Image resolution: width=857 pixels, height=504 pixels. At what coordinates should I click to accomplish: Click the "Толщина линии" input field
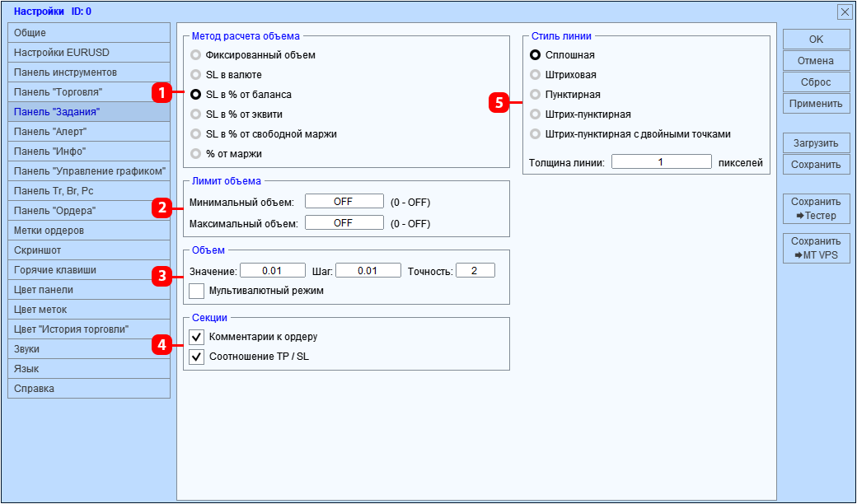[x=662, y=162]
